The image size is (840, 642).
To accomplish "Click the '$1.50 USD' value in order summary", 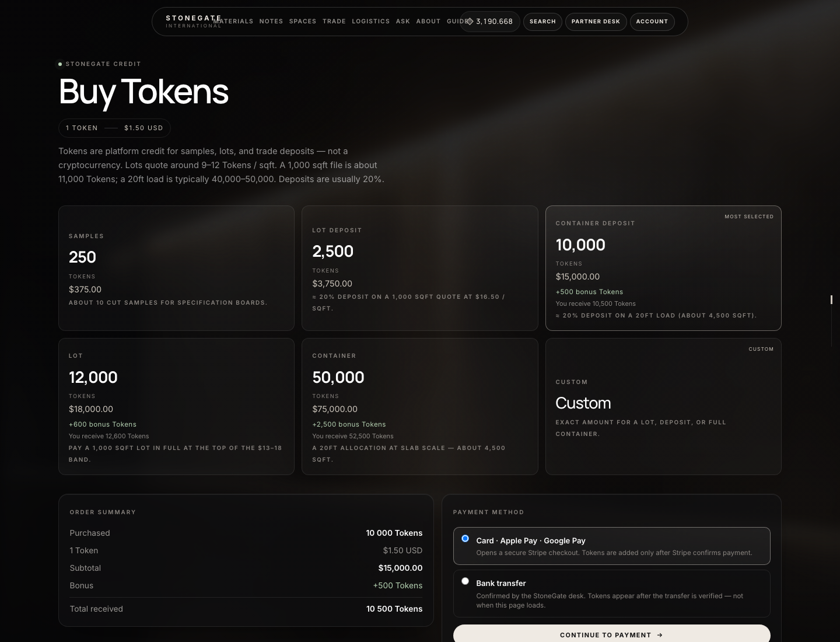I will coord(402,550).
